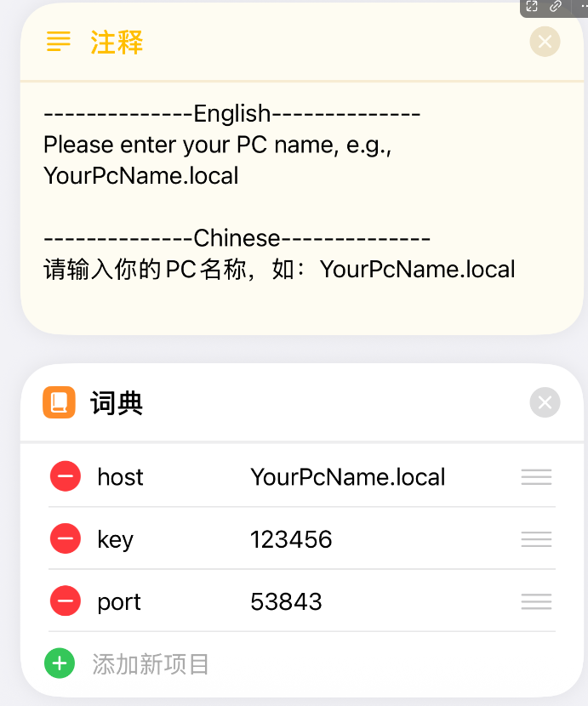Edit the 123456 key value field

tap(291, 538)
